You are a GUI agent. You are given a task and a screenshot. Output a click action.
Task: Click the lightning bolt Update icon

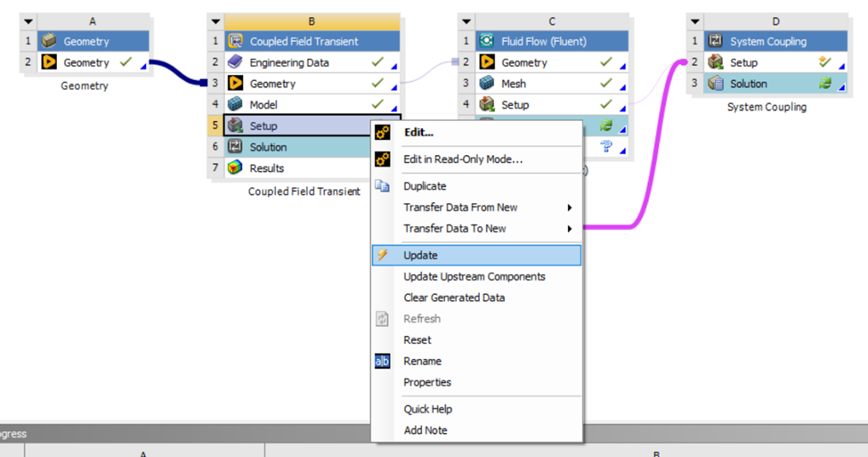[383, 255]
